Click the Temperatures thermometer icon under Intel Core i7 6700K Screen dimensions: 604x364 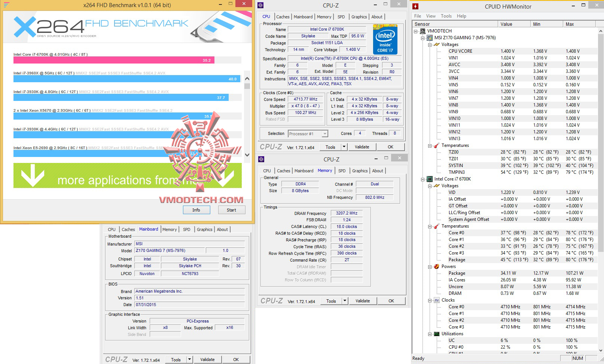[x=436, y=226]
